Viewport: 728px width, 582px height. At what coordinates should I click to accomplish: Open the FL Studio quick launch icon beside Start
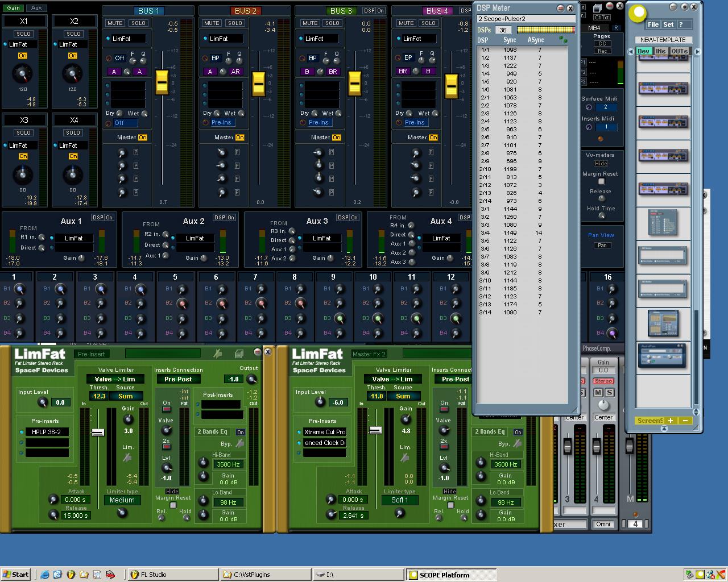coord(71,575)
